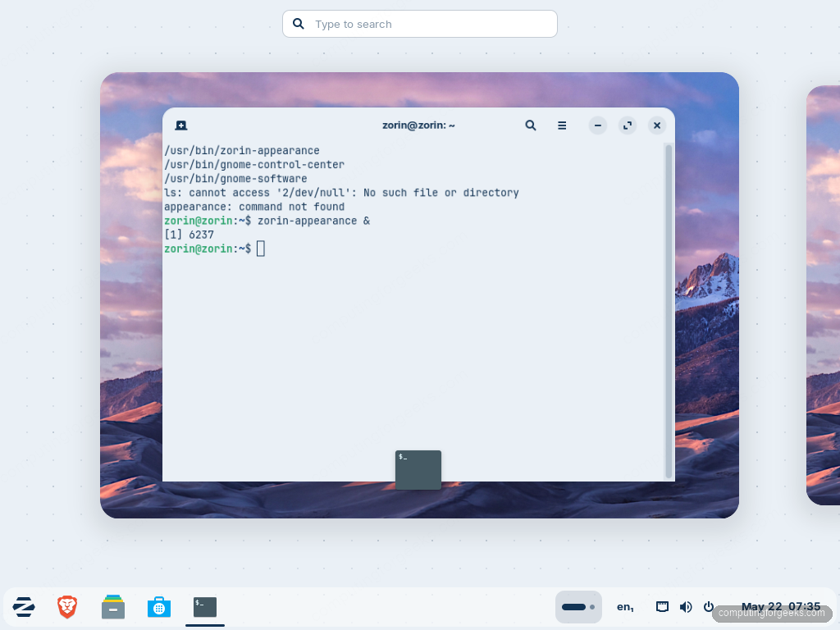Click appearance: command not found line
Viewport: 840px width, 630px height.
click(254, 207)
